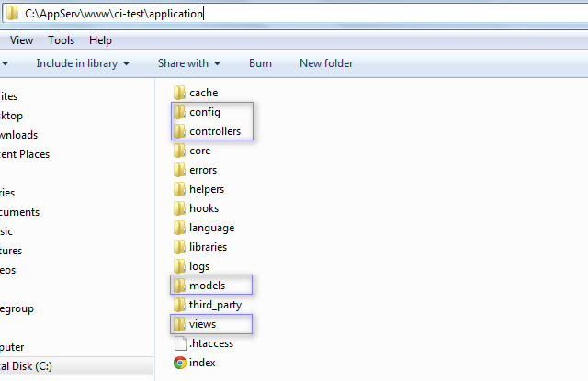Select the helpers folder icon
Image resolution: width=588 pixels, height=381 pixels.
pyautogui.click(x=179, y=189)
